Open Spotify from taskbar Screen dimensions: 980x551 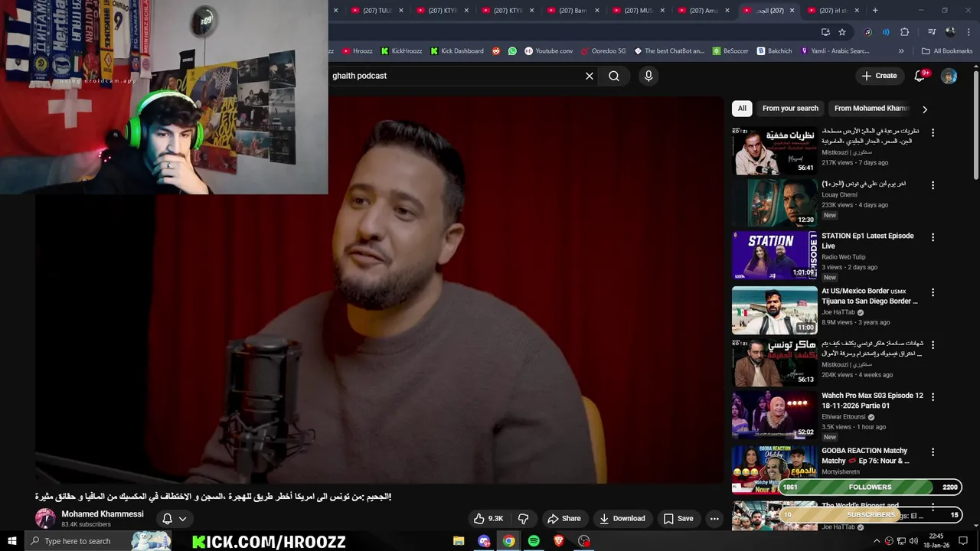pos(534,541)
